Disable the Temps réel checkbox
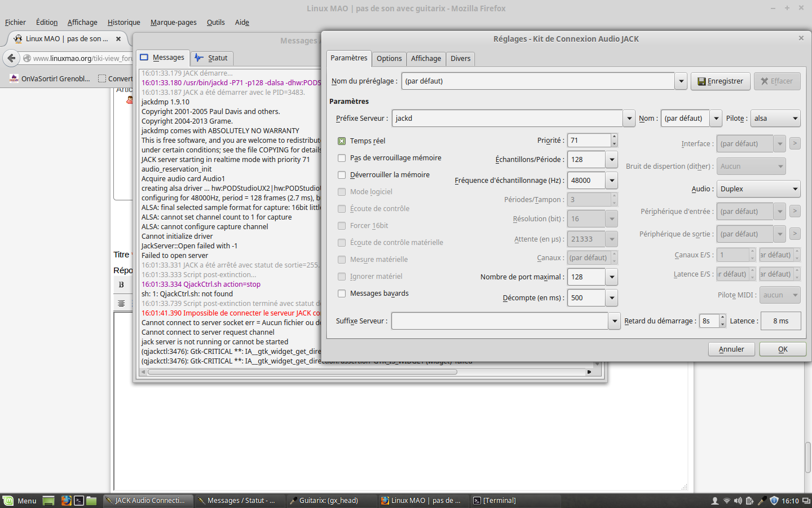The height and width of the screenshot is (508, 812). (342, 141)
